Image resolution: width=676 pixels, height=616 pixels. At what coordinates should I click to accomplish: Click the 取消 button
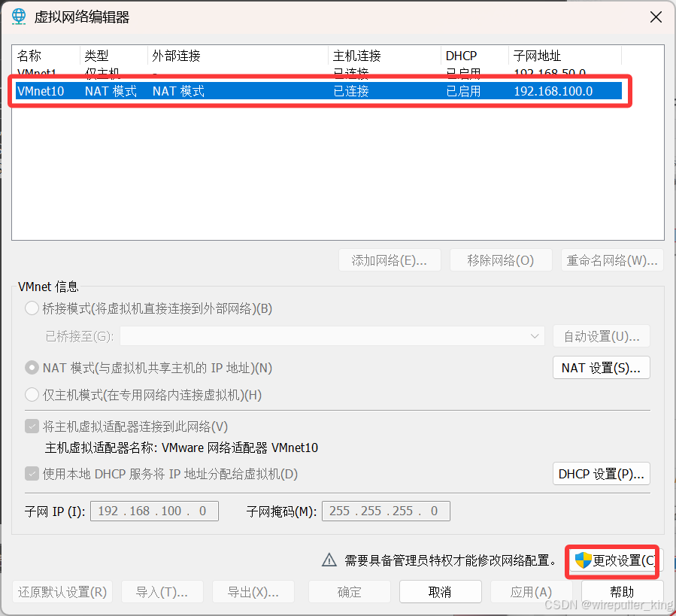[440, 592]
